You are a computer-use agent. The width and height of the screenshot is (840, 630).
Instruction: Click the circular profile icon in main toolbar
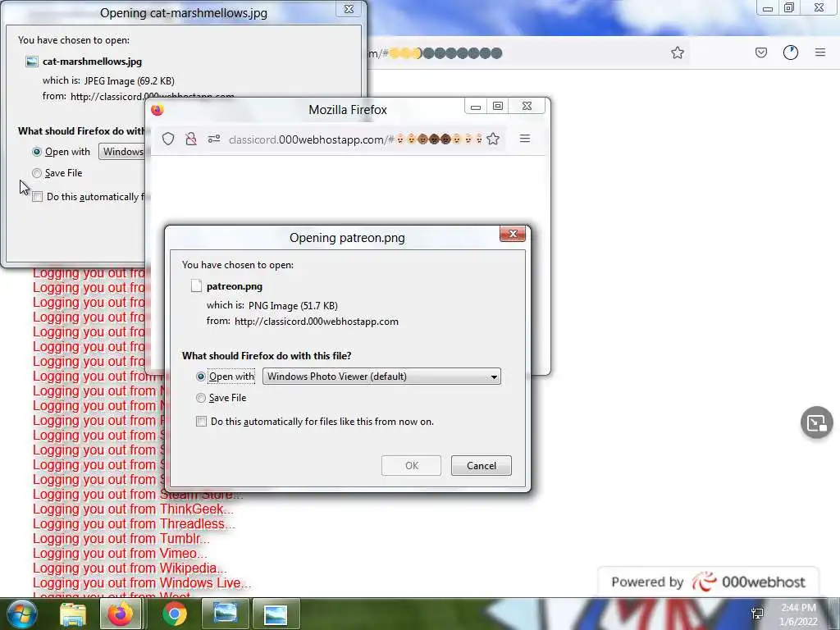[790, 52]
